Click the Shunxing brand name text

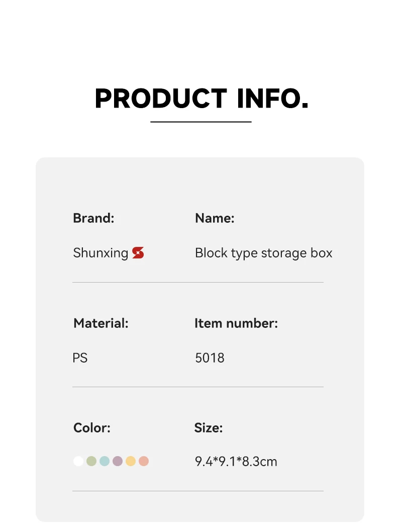[100, 253]
